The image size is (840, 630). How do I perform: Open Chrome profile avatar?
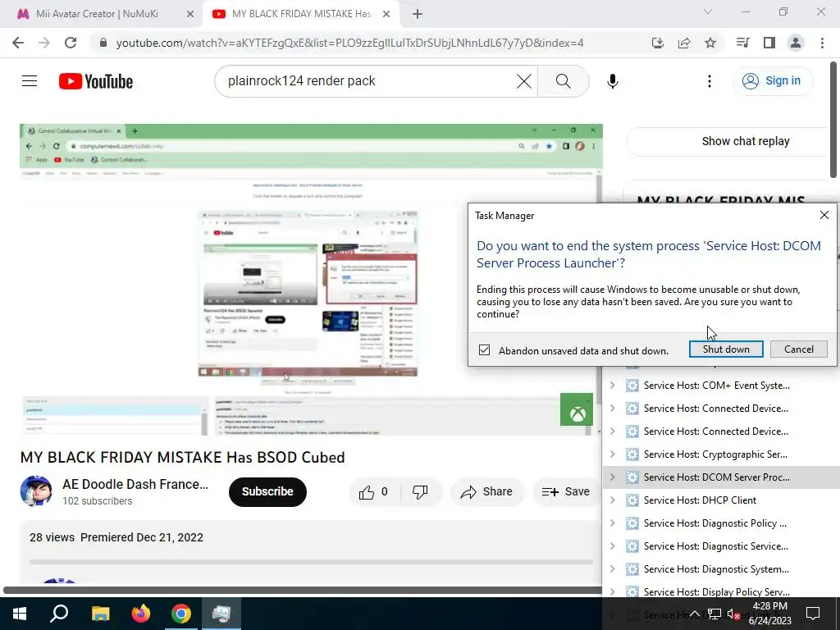click(796, 43)
